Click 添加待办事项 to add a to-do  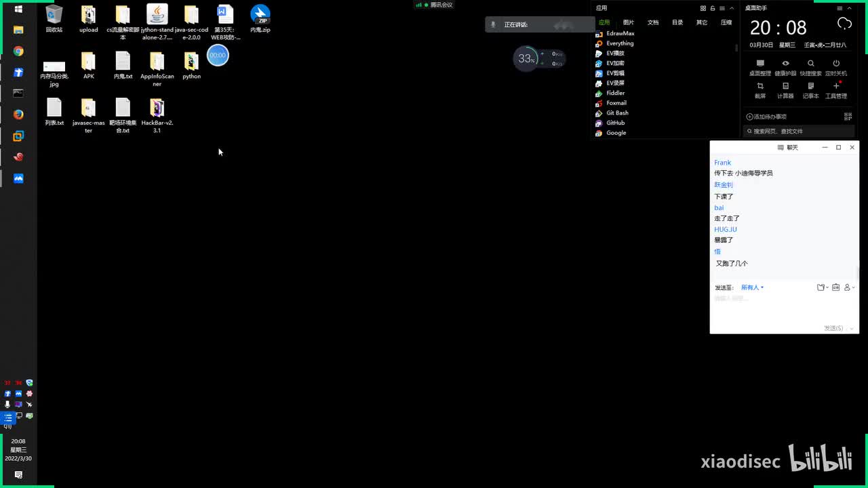(x=766, y=117)
